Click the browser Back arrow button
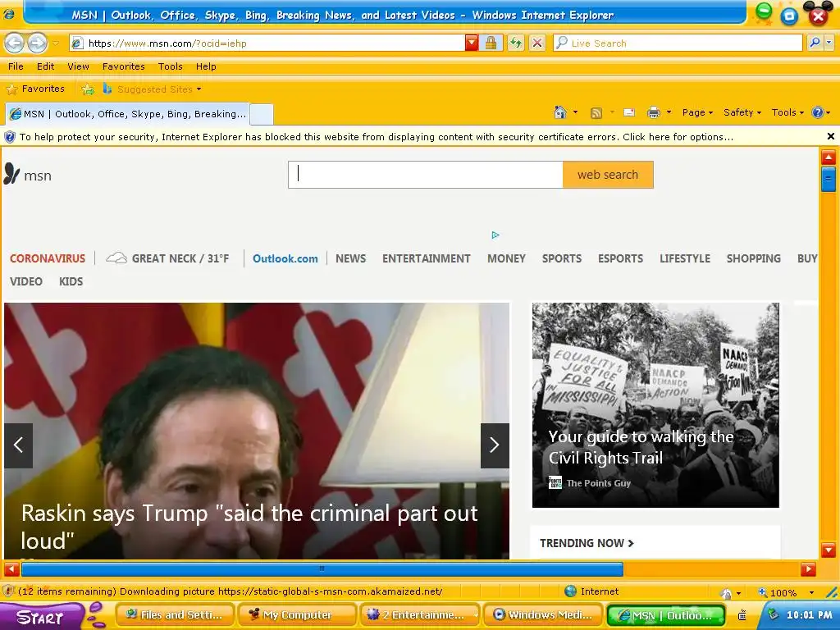 [x=15, y=43]
